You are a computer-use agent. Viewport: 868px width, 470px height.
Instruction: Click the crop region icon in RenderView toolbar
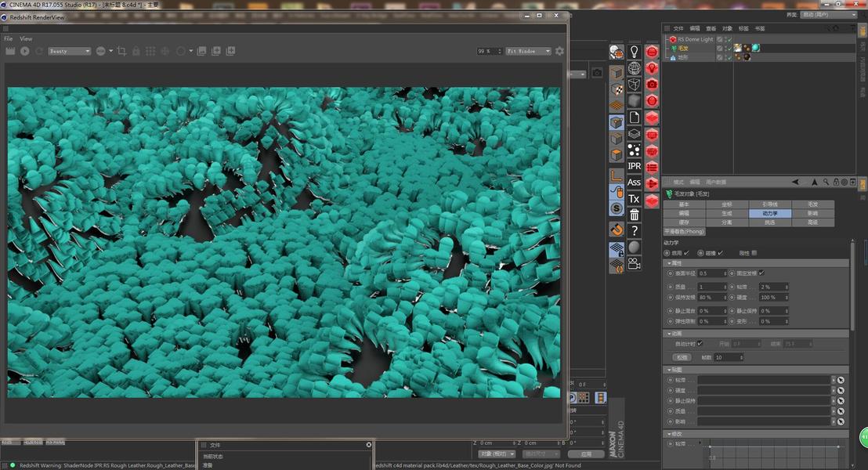tap(121, 51)
